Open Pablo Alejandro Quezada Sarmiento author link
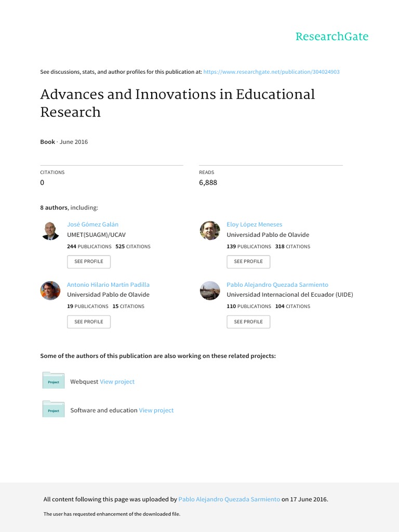This screenshot has height=532, width=399. (277, 285)
